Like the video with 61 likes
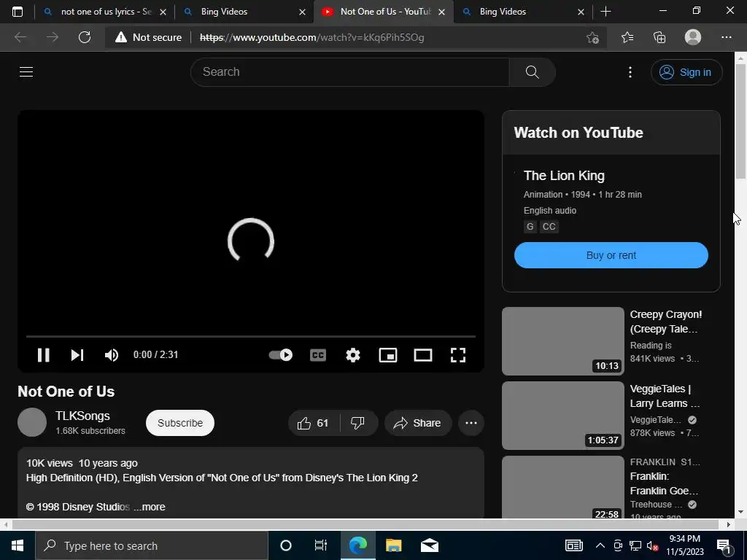This screenshot has height=560, width=747. (314, 423)
